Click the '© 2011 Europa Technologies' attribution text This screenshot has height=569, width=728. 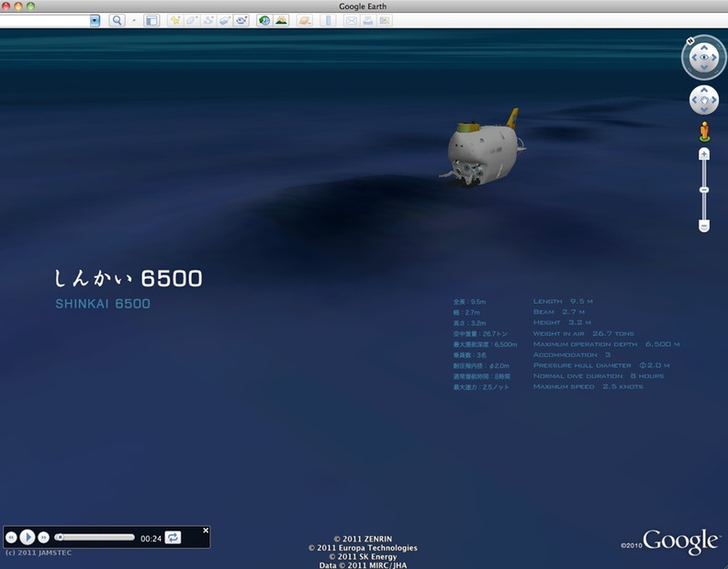(x=363, y=548)
